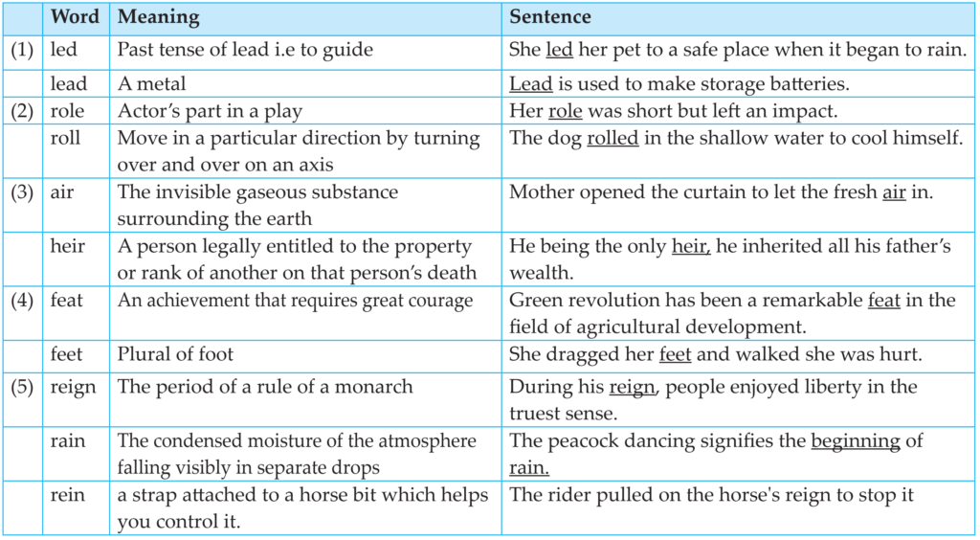
Task: Click the underlined word 'rolled'
Action: point(612,138)
